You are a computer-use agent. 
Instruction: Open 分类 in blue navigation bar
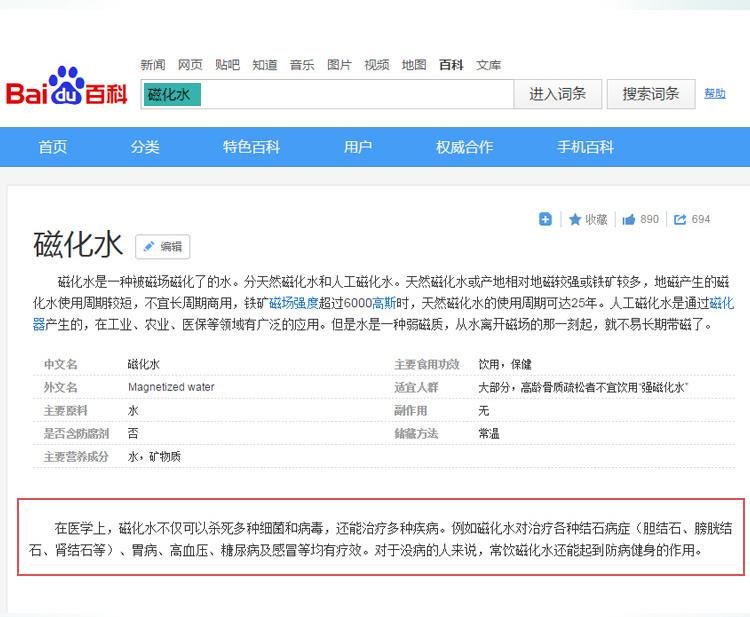coord(145,147)
